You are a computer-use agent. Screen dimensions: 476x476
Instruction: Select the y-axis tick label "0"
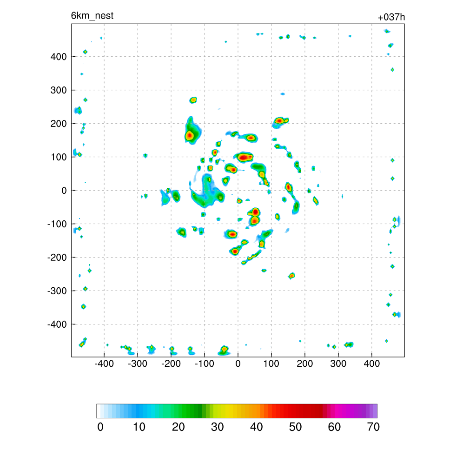64,191
